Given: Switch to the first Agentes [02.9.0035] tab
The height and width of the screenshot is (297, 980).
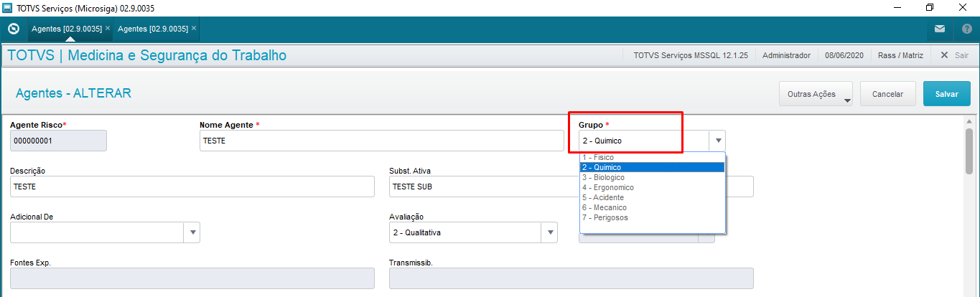Looking at the screenshot, I should point(67,29).
